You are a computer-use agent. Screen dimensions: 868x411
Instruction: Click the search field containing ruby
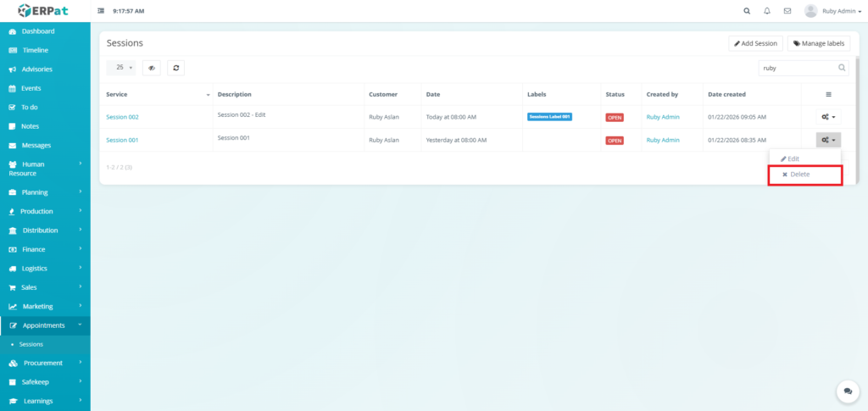point(797,68)
